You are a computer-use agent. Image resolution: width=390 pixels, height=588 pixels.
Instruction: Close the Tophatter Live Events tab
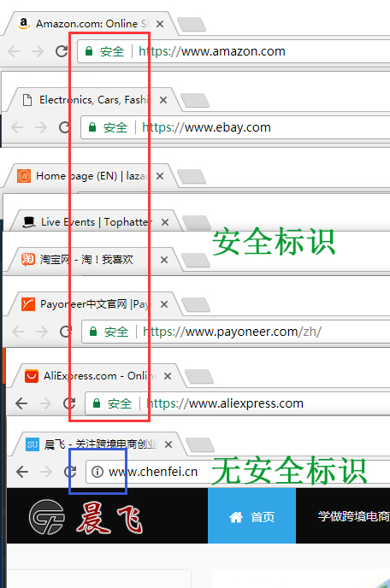(x=165, y=222)
